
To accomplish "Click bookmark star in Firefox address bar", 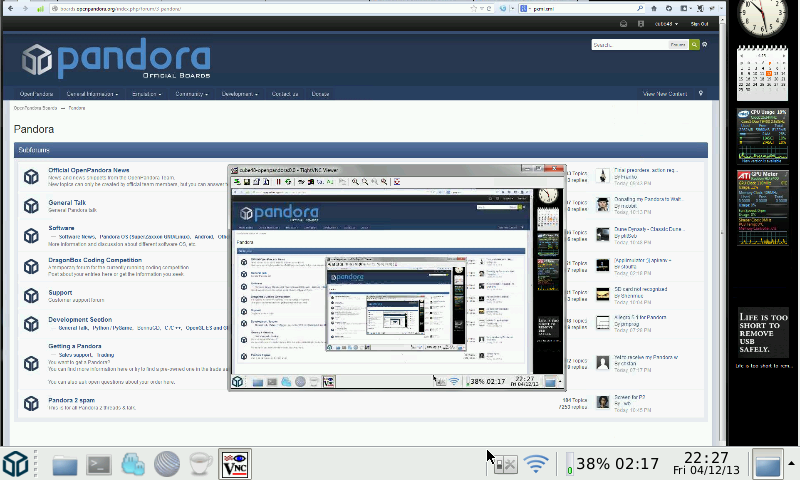I will (473, 9).
